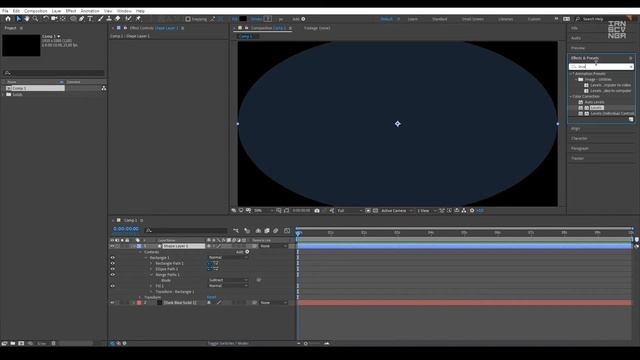
Task: Select Auto Levels effect in Effects & Presets
Action: click(594, 102)
